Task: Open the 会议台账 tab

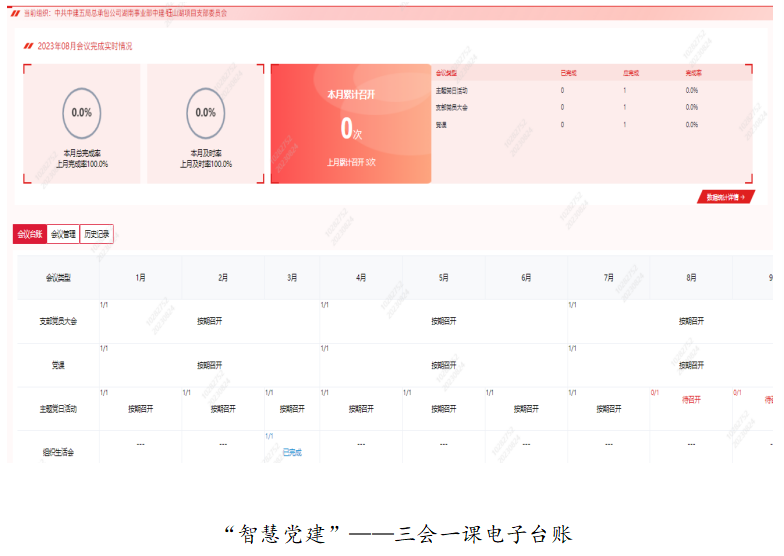Action: click(30, 234)
